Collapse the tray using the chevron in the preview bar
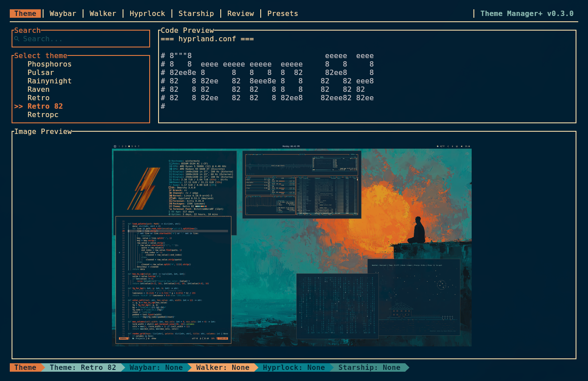588x381 pixels. tap(448, 146)
